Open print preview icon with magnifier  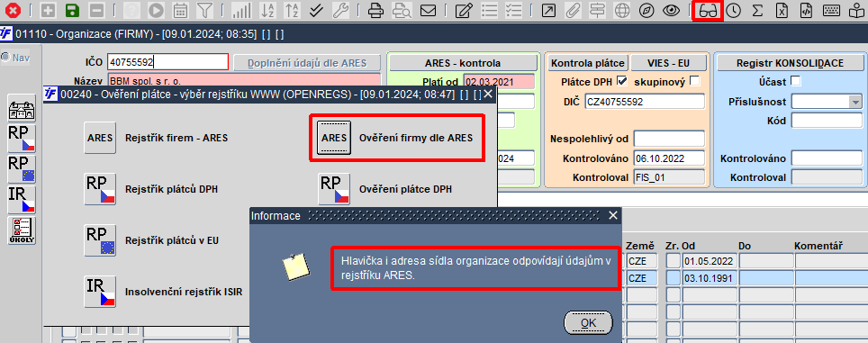click(x=401, y=10)
